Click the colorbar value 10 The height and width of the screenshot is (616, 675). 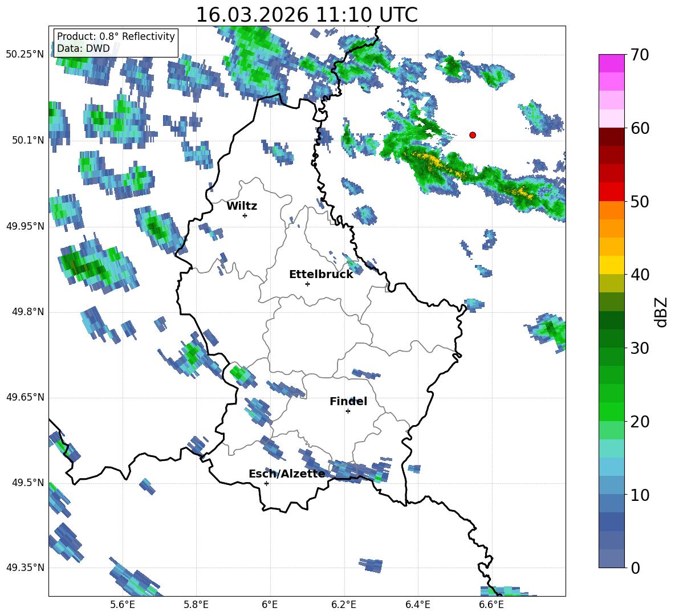click(640, 495)
